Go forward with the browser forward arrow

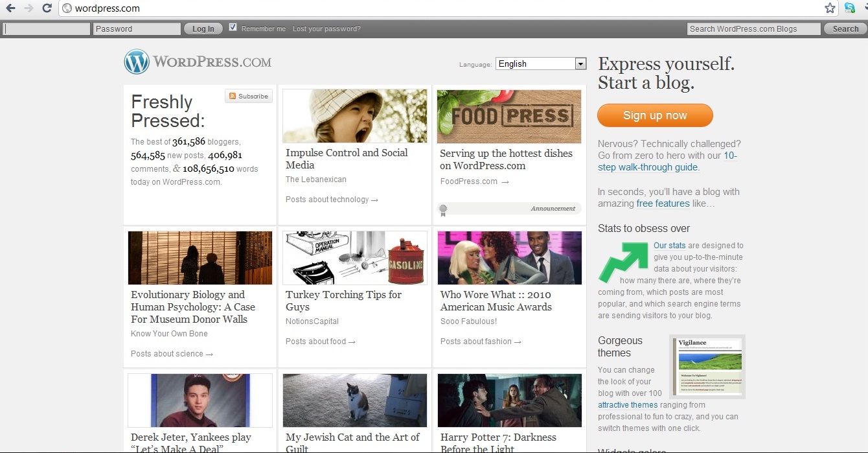point(29,8)
